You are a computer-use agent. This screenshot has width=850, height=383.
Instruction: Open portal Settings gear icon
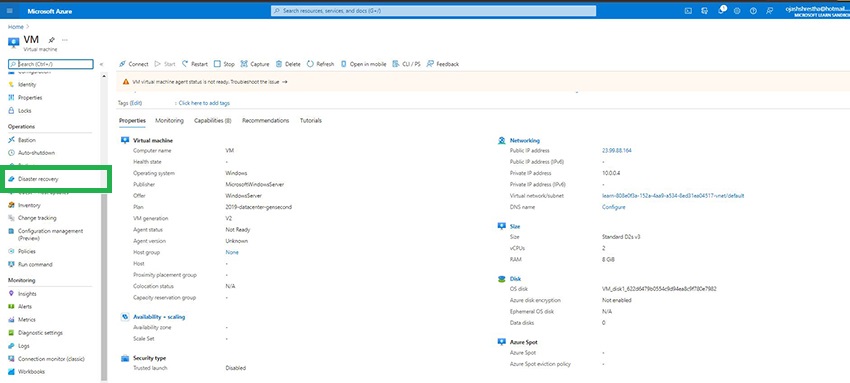coord(737,11)
